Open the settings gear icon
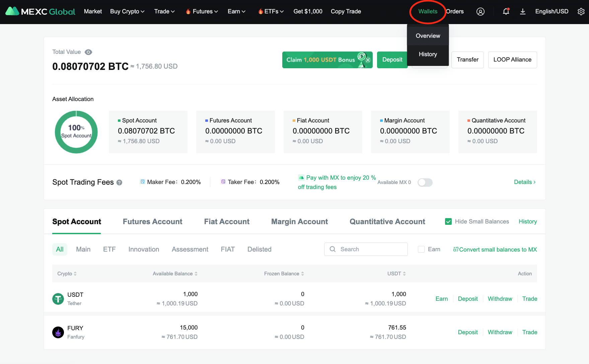589x364 pixels. pos(581,12)
